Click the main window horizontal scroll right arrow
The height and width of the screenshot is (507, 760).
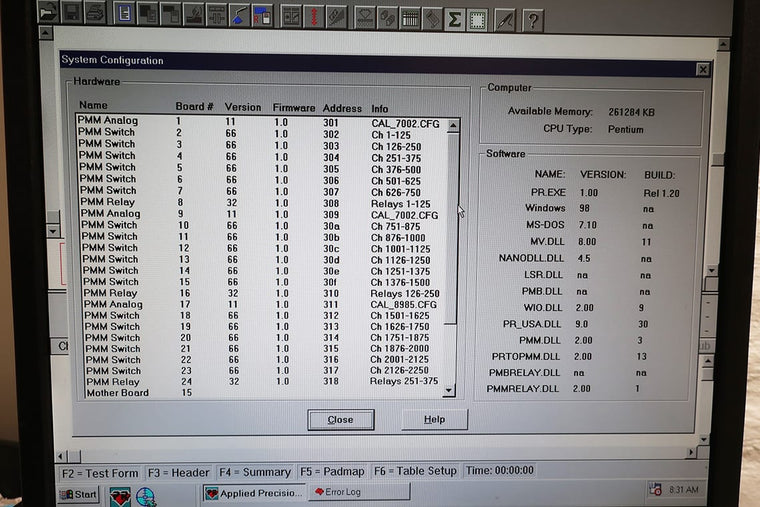coord(691,452)
